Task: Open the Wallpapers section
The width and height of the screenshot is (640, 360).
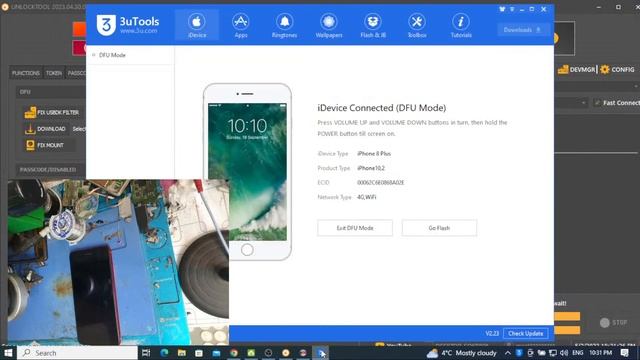Action: [x=329, y=25]
